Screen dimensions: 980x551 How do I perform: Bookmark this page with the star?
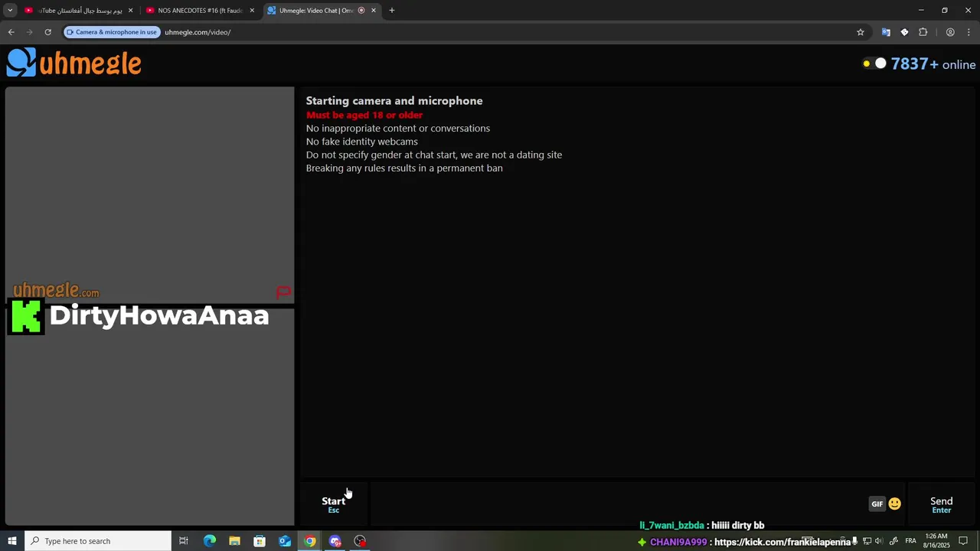click(x=861, y=32)
